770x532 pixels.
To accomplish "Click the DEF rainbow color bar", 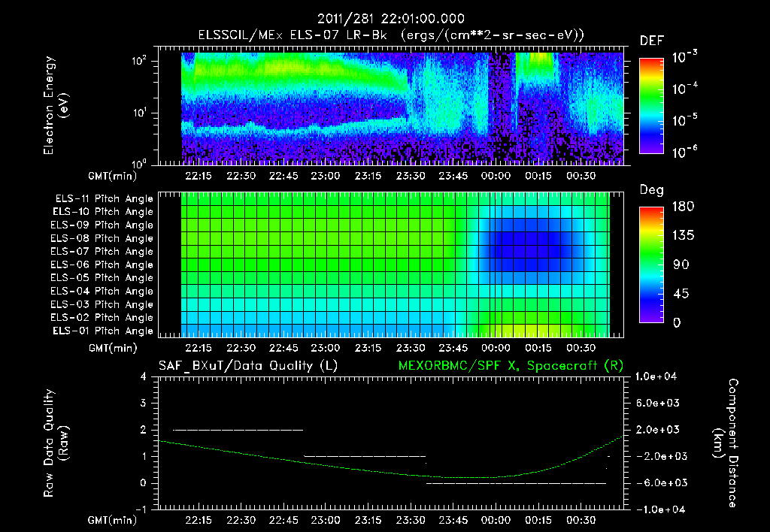I will point(651,105).
